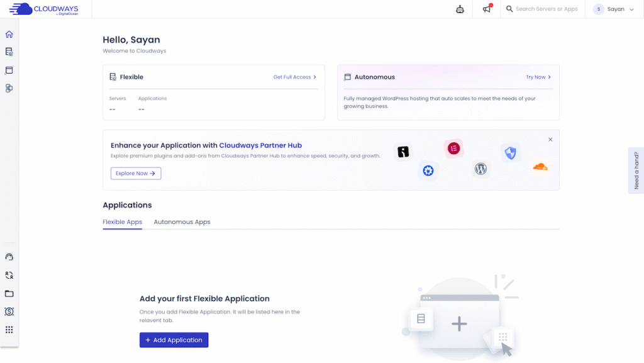Open notifications via the megaphone icon
This screenshot has height=363, width=644.
tap(486, 9)
